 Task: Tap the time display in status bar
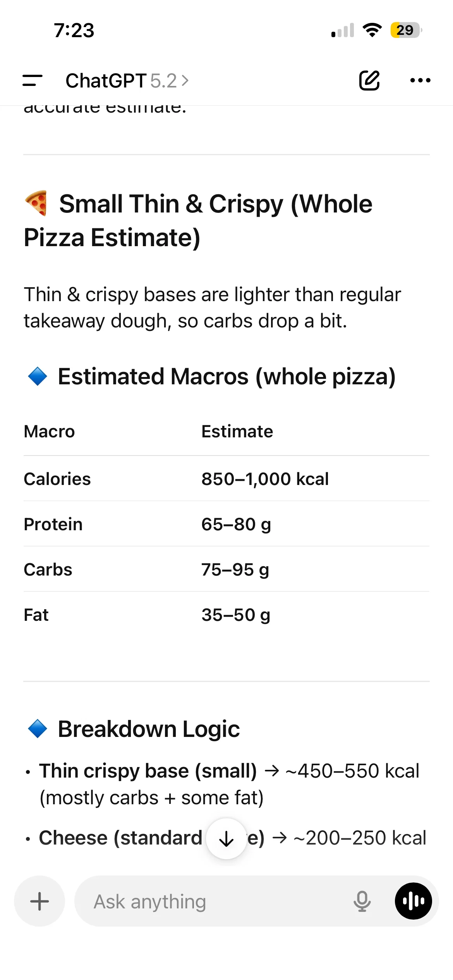(x=74, y=30)
